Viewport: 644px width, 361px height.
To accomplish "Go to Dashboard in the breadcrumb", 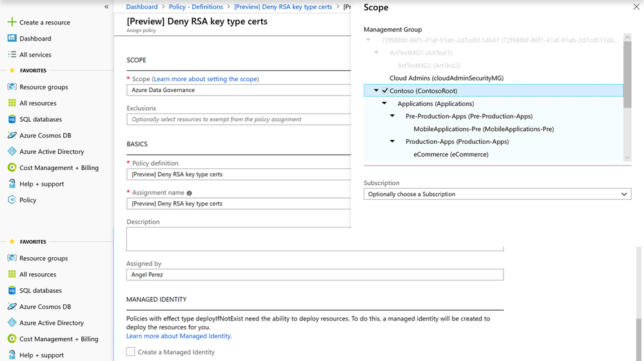I will pos(142,6).
